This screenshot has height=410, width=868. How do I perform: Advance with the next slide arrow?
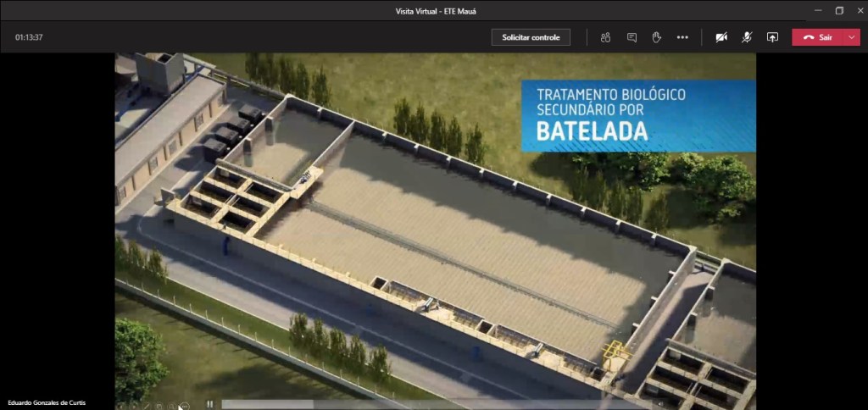click(133, 406)
